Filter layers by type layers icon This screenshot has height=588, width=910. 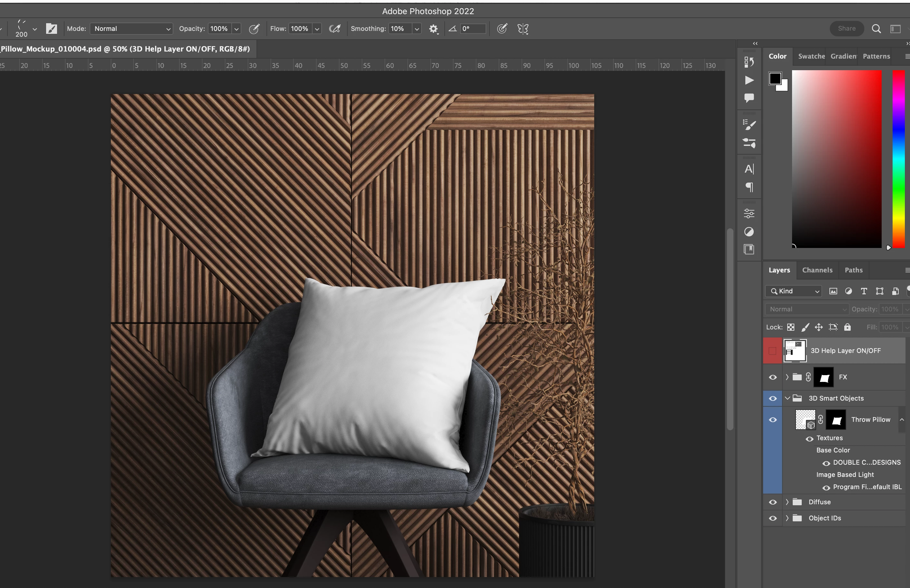coord(863,291)
